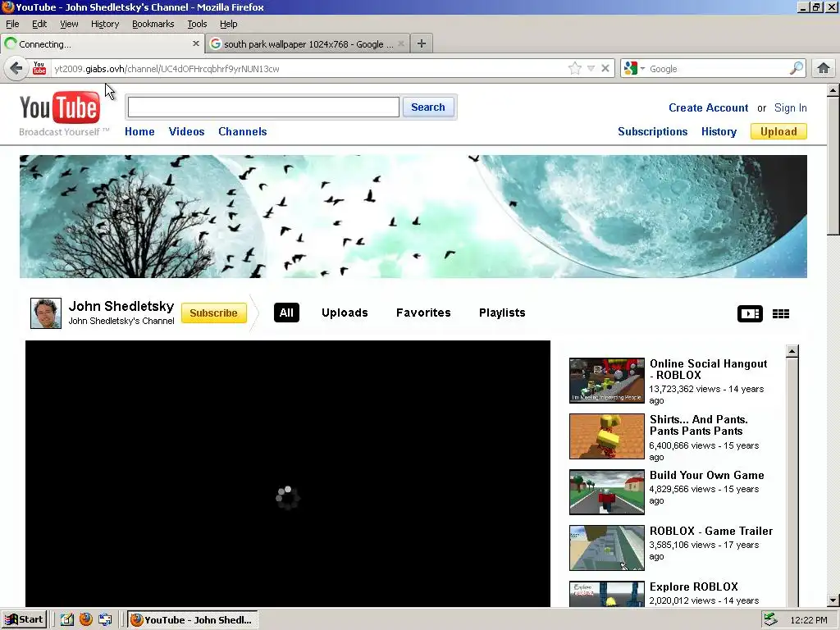Open the Edit menu
Screen dimensions: 840x630
(39, 24)
